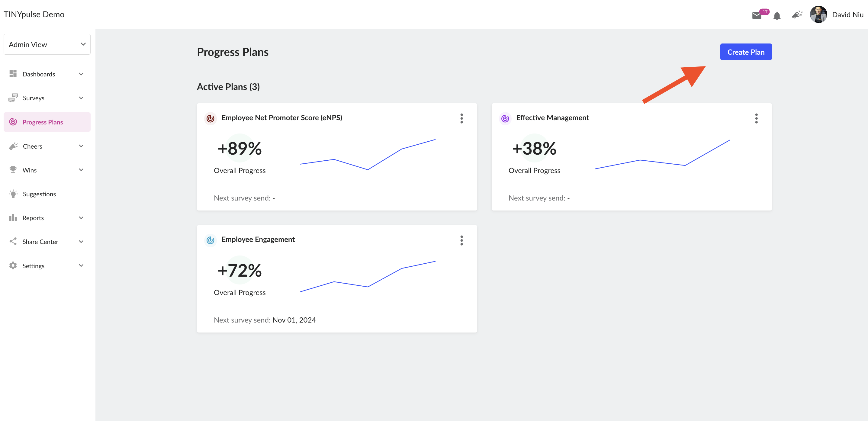The image size is (868, 421).
Task: Open the Employee Engagement plan three-dot menu
Action: click(x=461, y=240)
